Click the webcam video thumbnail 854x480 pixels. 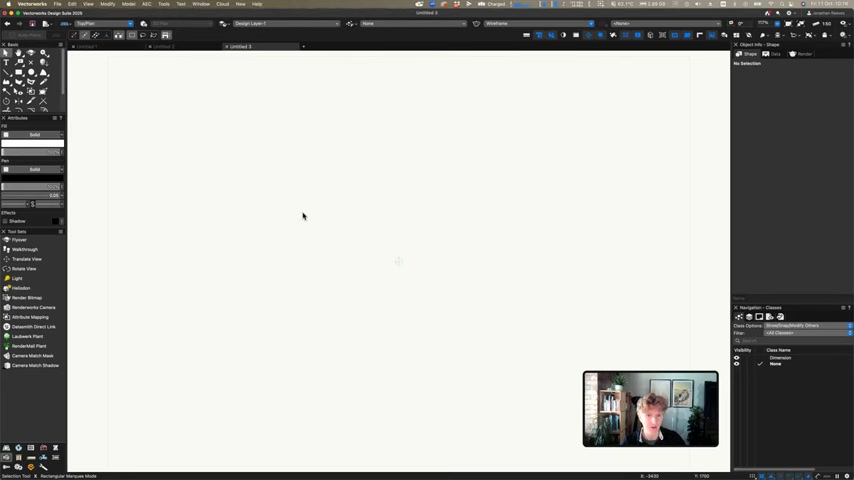650,409
